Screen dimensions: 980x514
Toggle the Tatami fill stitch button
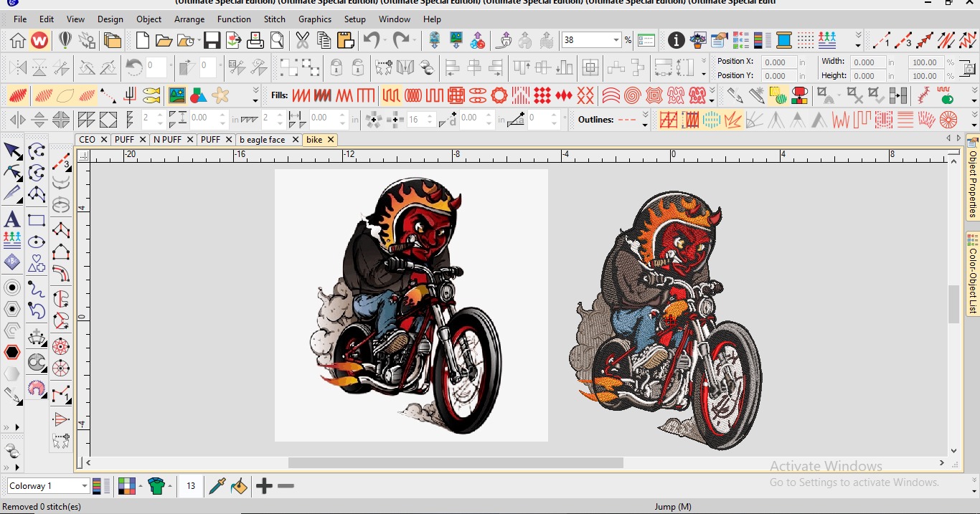pos(391,95)
